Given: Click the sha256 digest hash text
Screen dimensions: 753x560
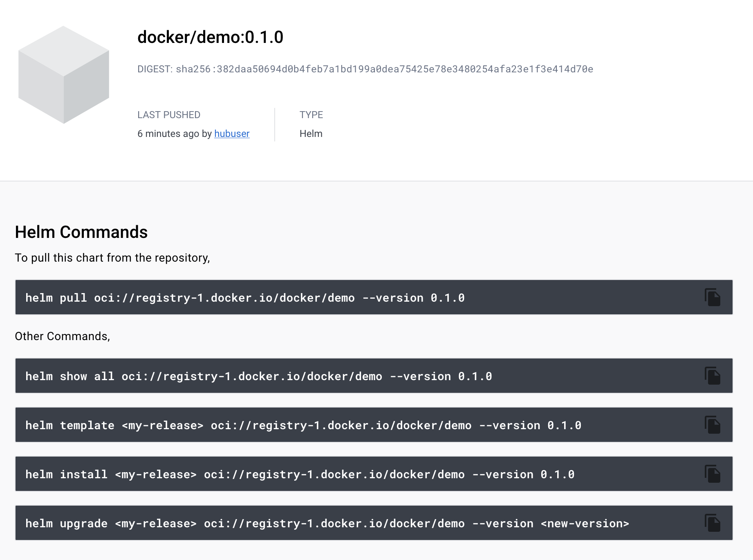Looking at the screenshot, I should (x=384, y=69).
